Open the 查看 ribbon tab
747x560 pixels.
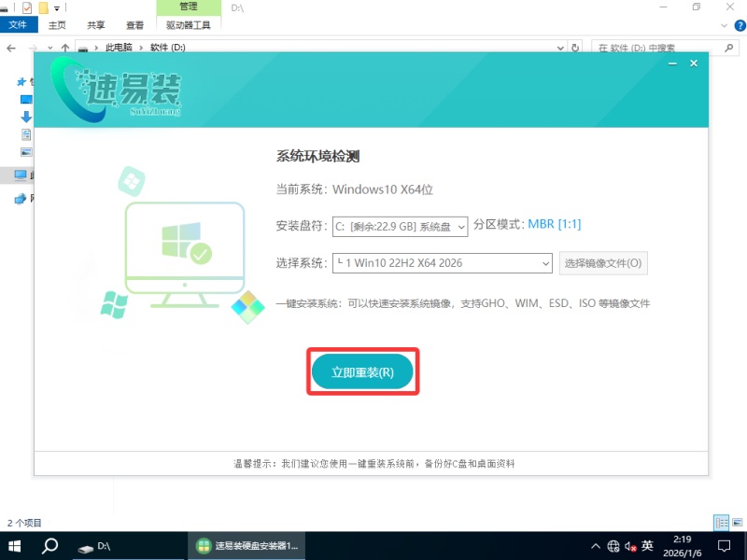coord(134,25)
